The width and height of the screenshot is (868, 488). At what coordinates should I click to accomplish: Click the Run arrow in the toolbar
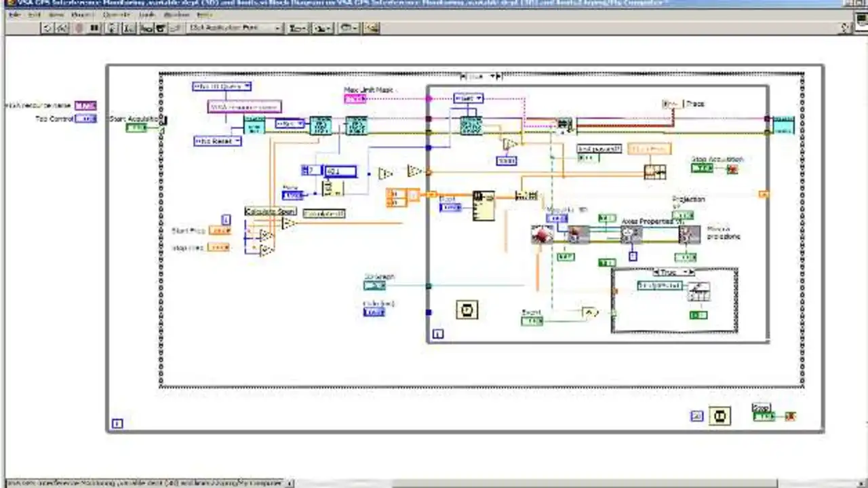pyautogui.click(x=47, y=28)
